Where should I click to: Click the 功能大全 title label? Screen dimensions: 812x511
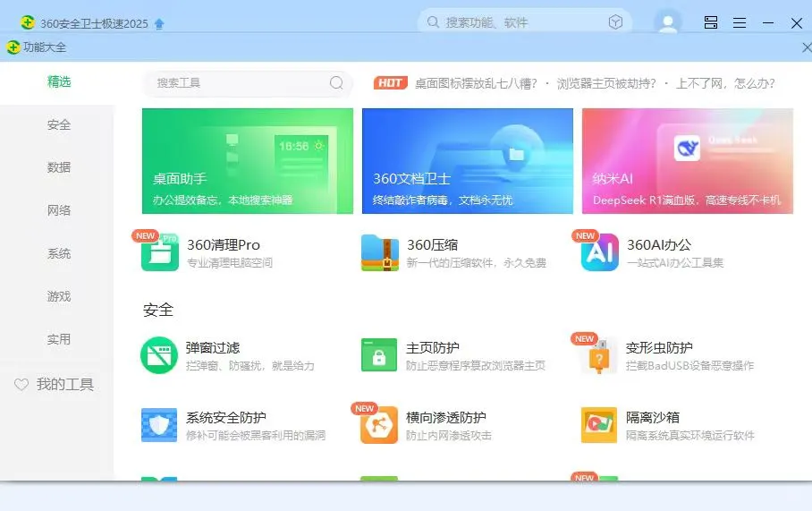(45, 47)
